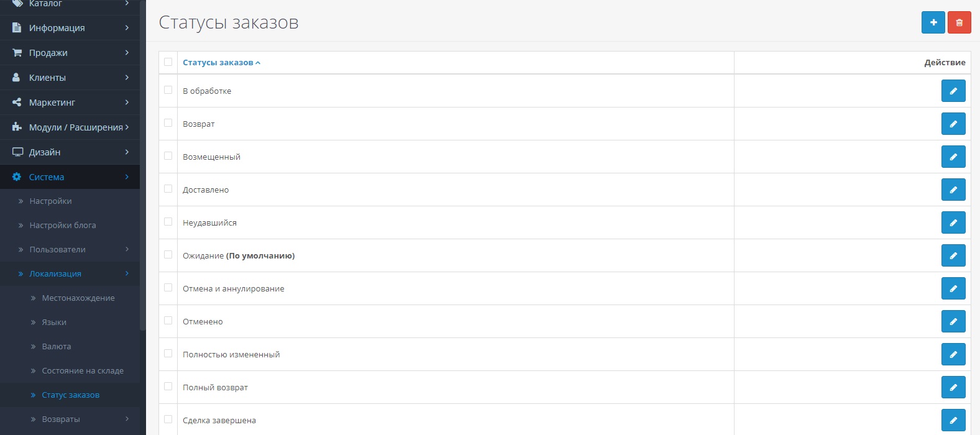Click the shopping cart icon beside Продажи
Viewport: 980px width, 435px height.
(x=17, y=53)
